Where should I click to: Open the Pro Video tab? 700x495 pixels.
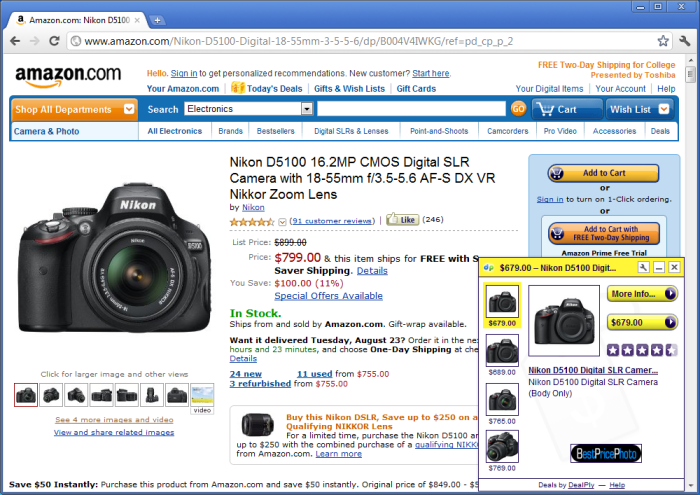click(x=560, y=131)
